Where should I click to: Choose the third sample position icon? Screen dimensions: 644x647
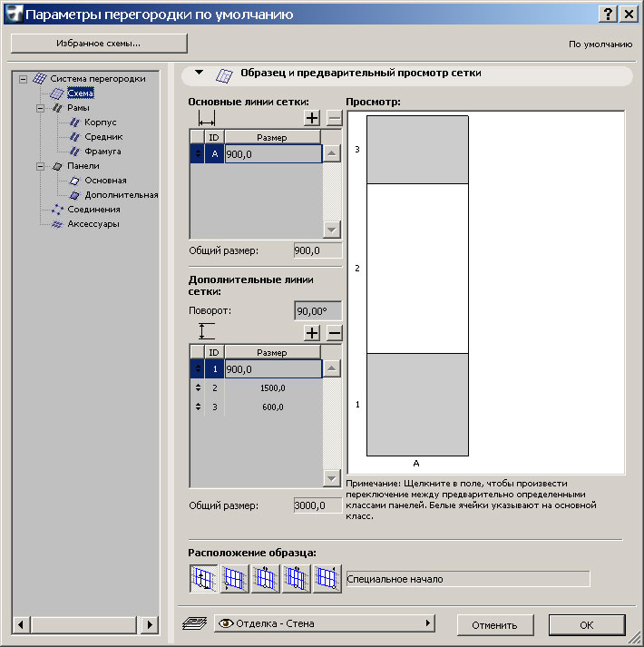[x=266, y=578]
